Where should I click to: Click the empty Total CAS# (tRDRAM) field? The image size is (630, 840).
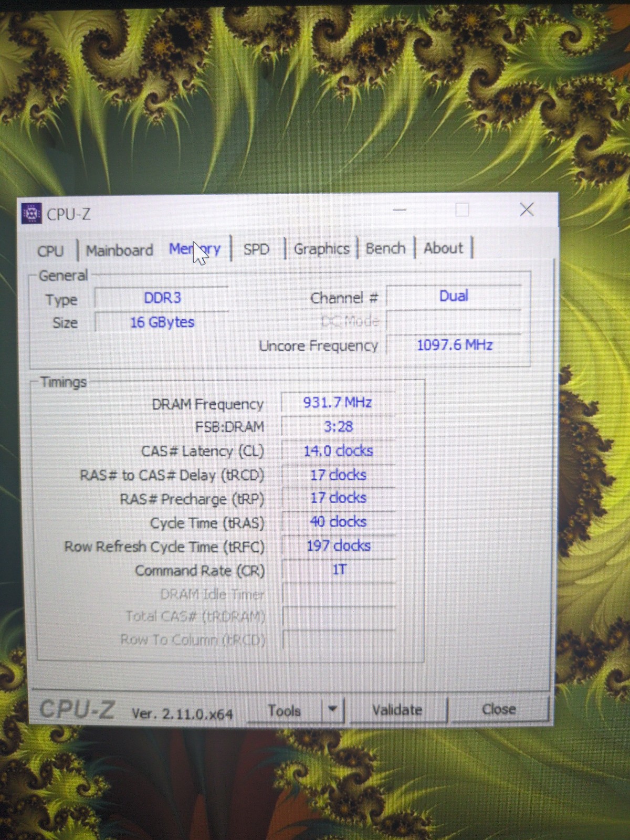click(x=339, y=616)
